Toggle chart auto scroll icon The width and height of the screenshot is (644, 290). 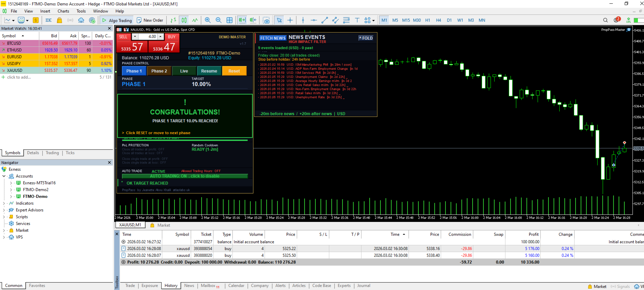click(242, 20)
